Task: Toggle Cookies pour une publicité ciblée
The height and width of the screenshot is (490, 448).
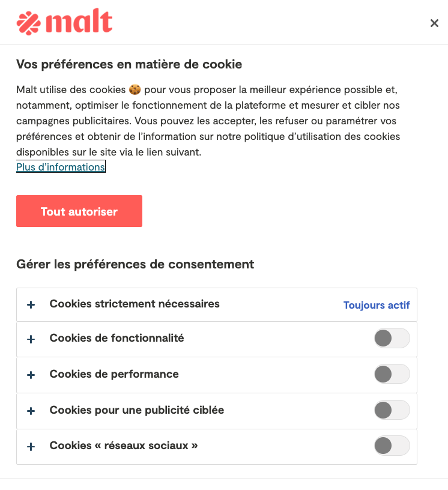Action: coord(392,411)
